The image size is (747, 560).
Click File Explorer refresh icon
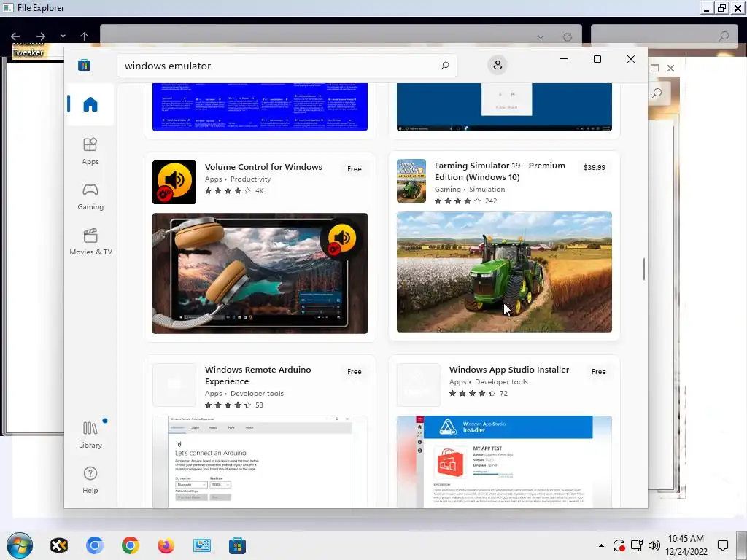[x=568, y=36]
